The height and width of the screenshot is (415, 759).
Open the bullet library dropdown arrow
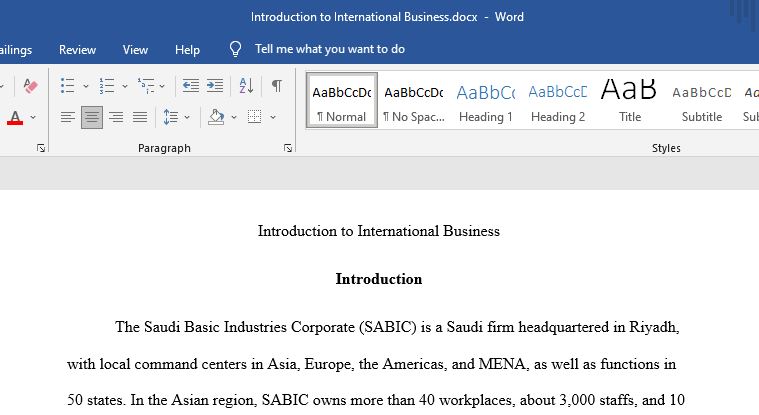(x=86, y=86)
